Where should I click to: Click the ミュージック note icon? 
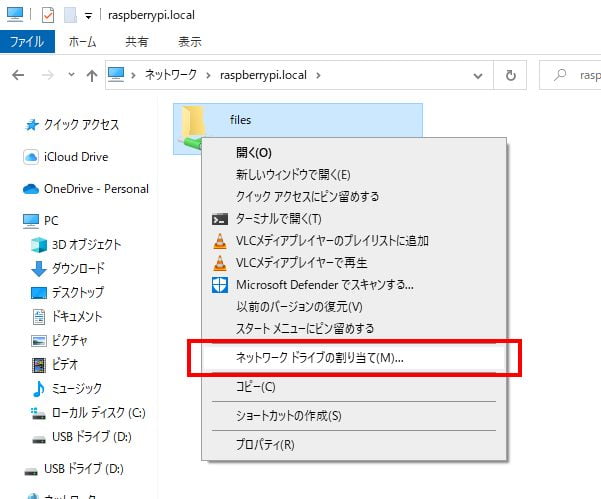click(x=39, y=389)
